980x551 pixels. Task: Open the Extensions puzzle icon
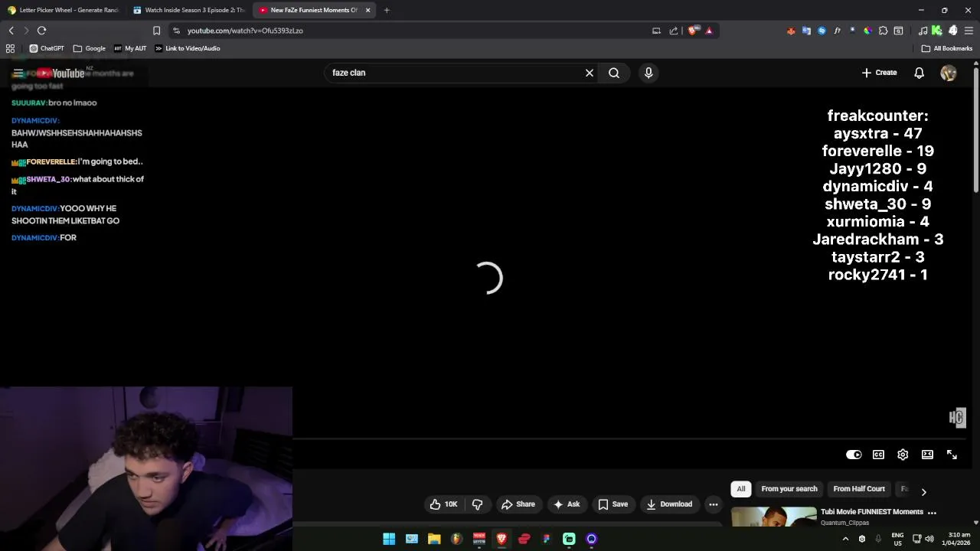point(883,31)
